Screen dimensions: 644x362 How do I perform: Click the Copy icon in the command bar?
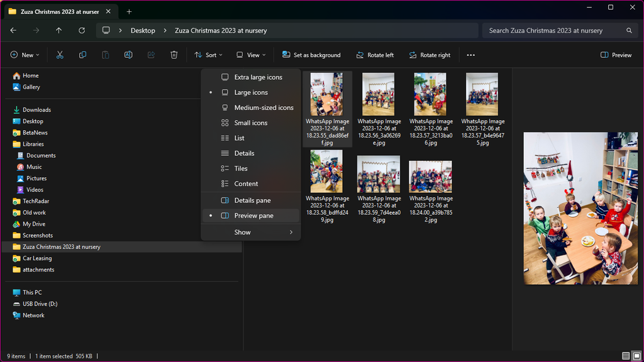click(x=82, y=55)
